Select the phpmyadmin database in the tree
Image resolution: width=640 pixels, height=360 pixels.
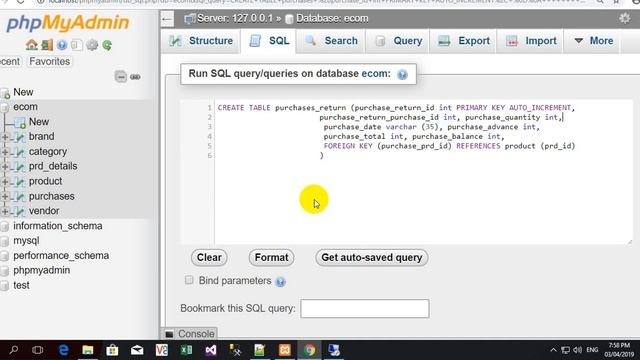(x=41, y=271)
